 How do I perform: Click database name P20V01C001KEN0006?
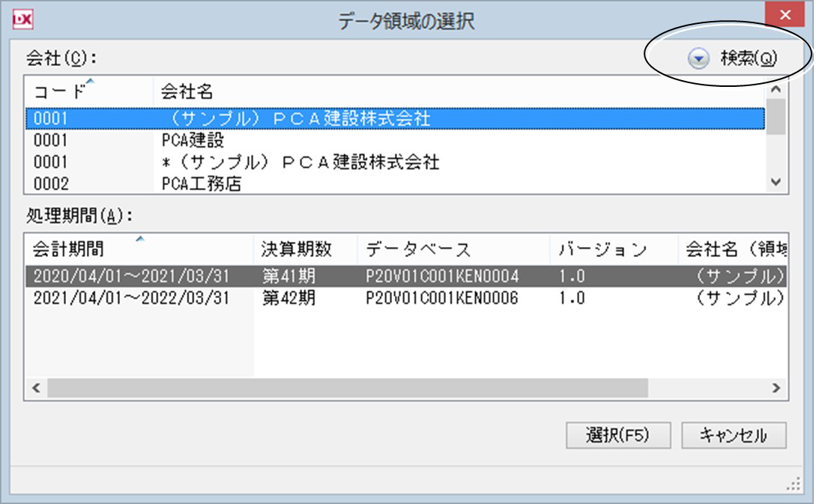pos(442,298)
